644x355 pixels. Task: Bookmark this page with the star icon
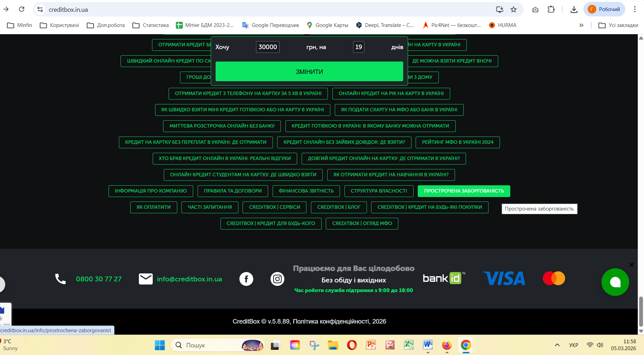[x=513, y=9]
